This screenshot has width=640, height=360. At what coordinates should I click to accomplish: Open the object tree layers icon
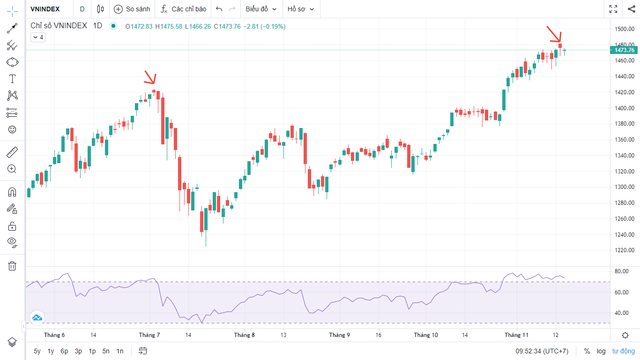(12, 342)
